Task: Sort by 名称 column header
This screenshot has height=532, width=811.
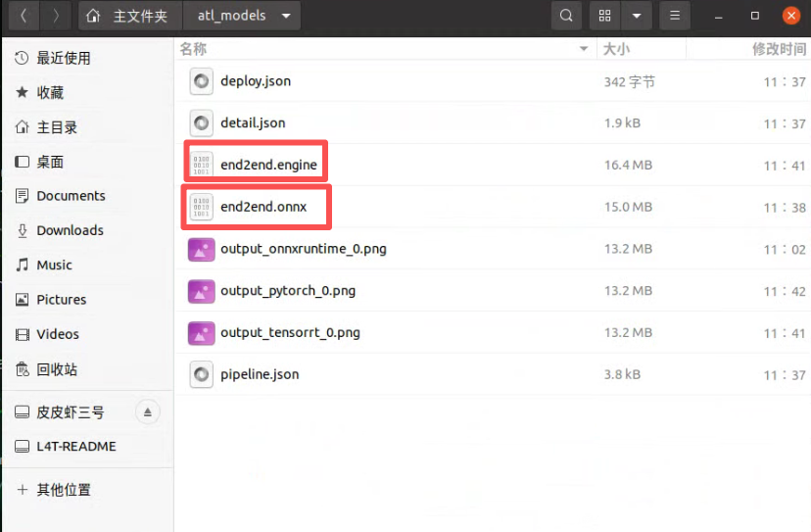Action: click(386, 49)
